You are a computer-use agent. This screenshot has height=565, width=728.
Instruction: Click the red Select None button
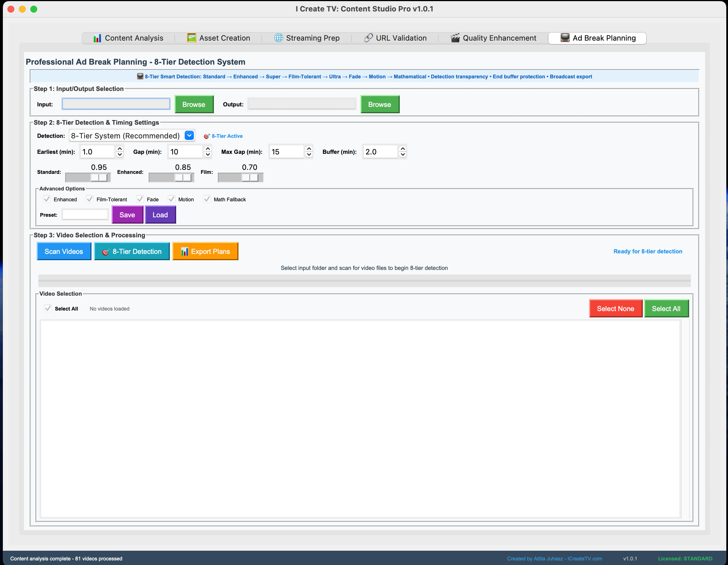click(615, 309)
